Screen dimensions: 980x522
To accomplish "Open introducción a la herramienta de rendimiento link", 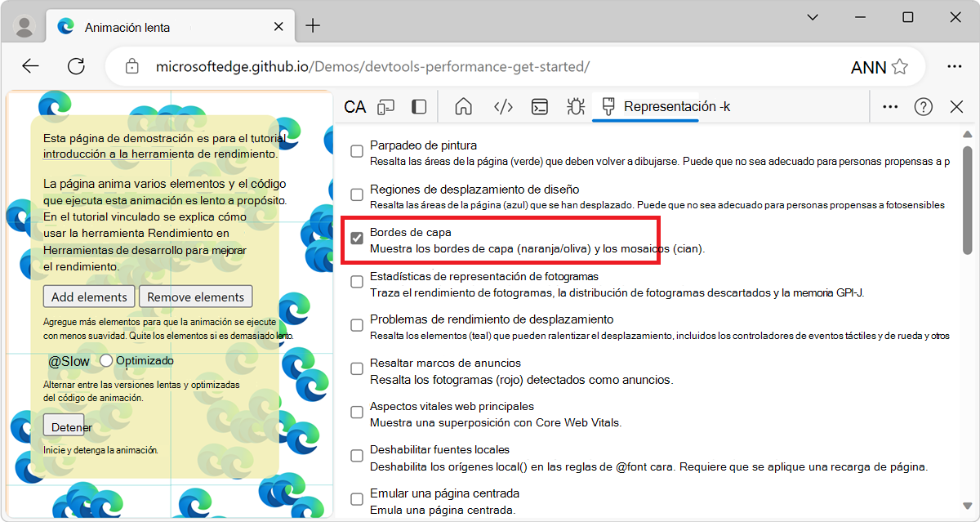I will (x=160, y=154).
